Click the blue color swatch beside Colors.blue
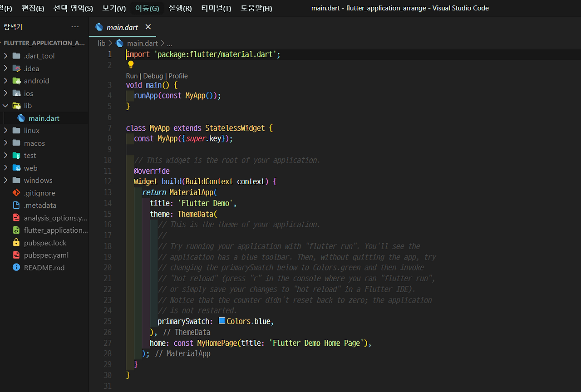This screenshot has width=581, height=392. [x=222, y=321]
